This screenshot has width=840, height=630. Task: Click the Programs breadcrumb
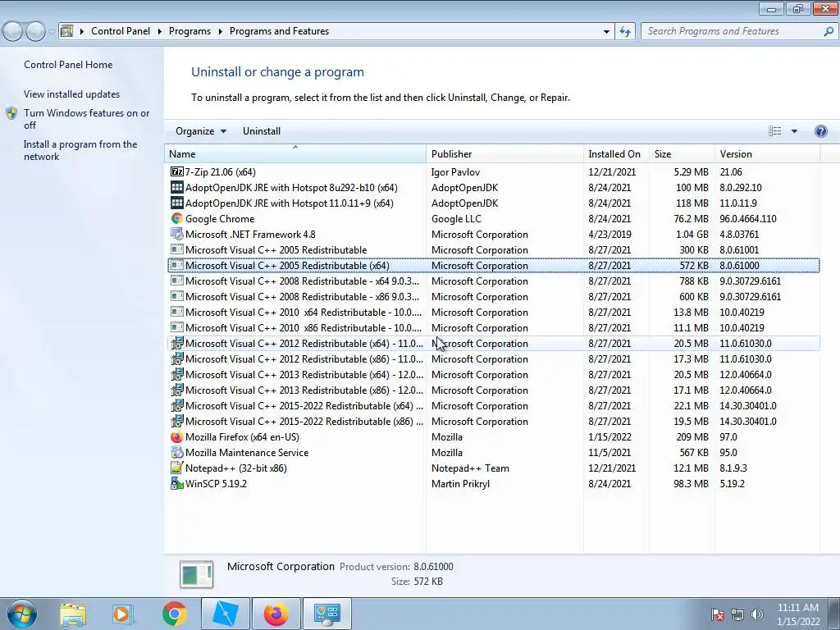[x=189, y=31]
